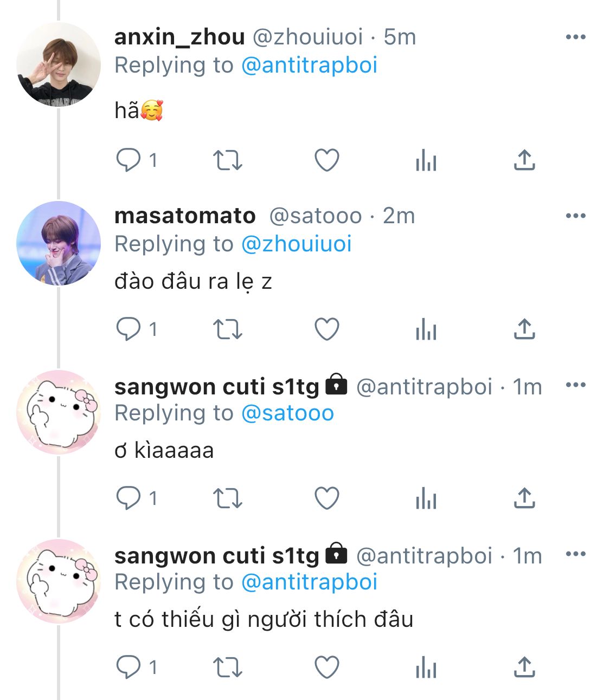Open more options on "ơ kìaaaaa" tweet

575,385
